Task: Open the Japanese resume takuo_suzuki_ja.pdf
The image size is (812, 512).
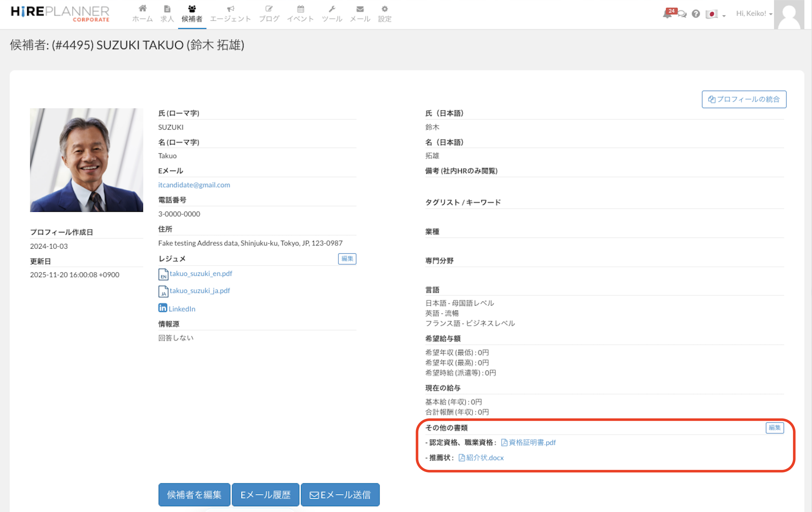Action: point(200,290)
